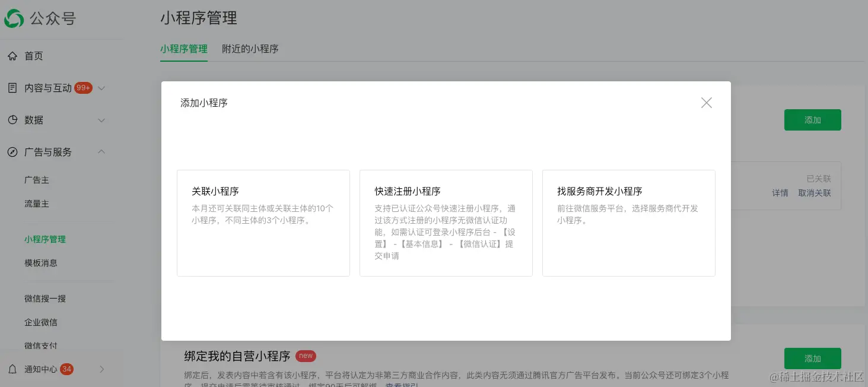The height and width of the screenshot is (387, 868).
Task: Open 广告主 in the sidebar
Action: pos(37,180)
